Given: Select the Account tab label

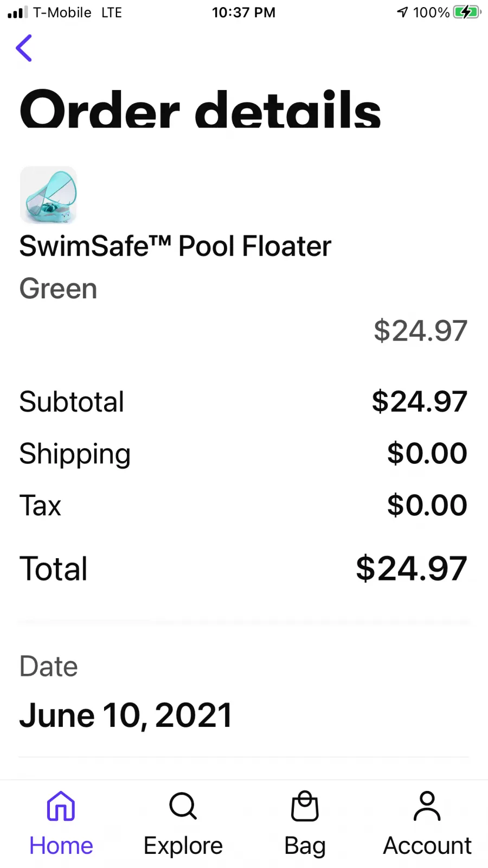Looking at the screenshot, I should tap(427, 846).
